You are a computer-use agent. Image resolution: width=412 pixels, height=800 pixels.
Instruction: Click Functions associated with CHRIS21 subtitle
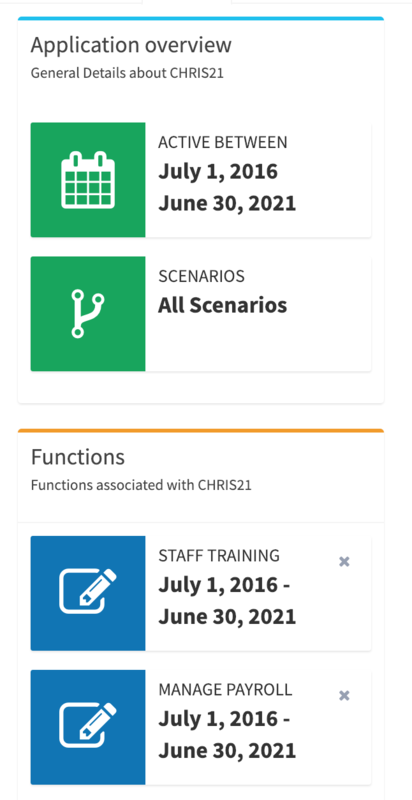click(x=141, y=485)
